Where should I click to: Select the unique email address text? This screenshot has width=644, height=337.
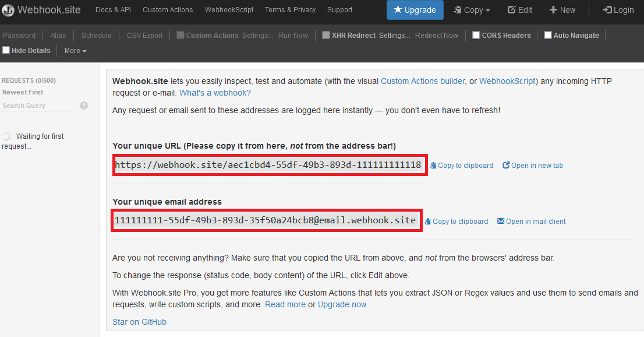point(266,220)
